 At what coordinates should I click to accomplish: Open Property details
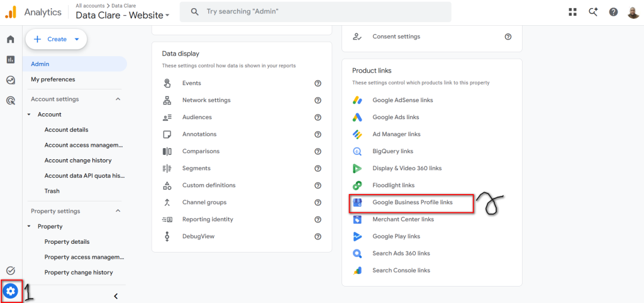[x=67, y=242]
